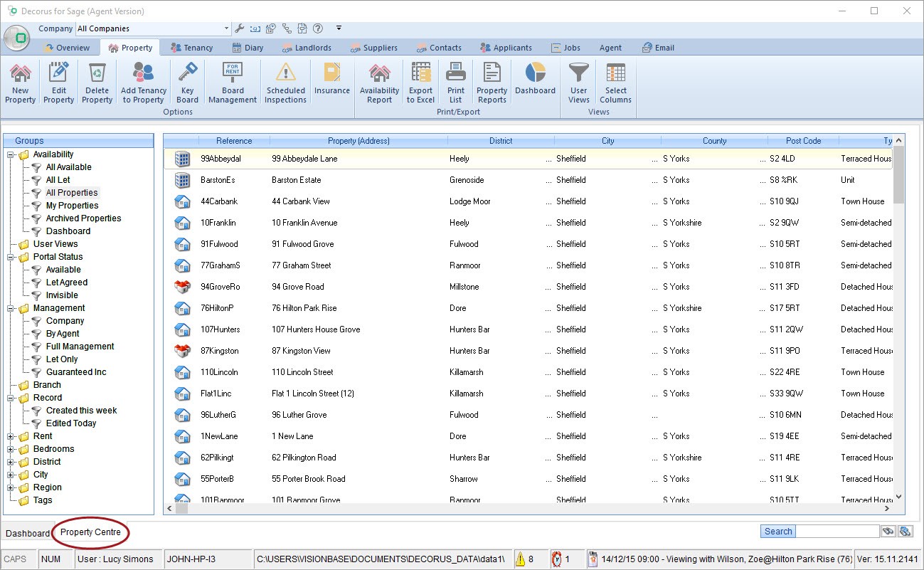Collapse the Record group

[x=11, y=398]
